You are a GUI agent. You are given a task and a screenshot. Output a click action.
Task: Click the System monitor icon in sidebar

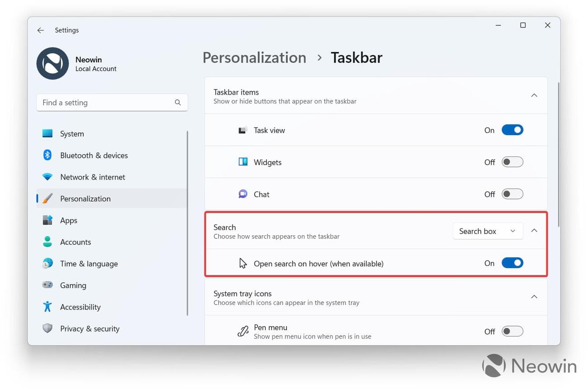pos(47,133)
